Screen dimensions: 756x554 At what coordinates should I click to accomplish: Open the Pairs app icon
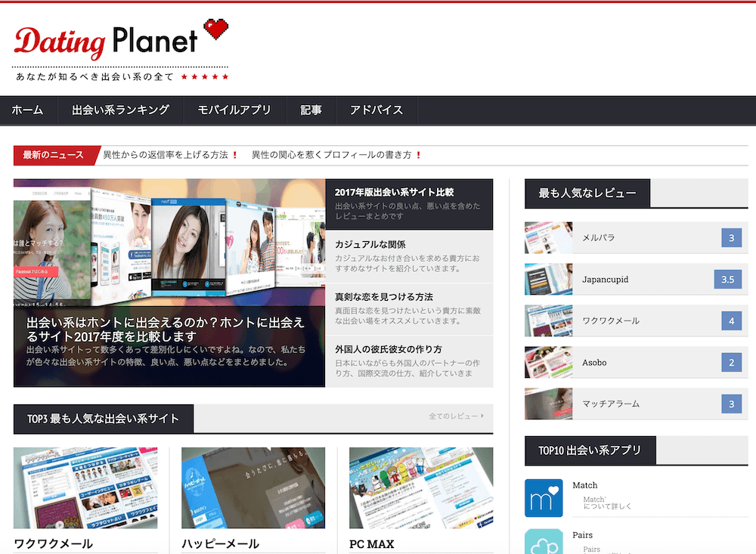click(544, 542)
